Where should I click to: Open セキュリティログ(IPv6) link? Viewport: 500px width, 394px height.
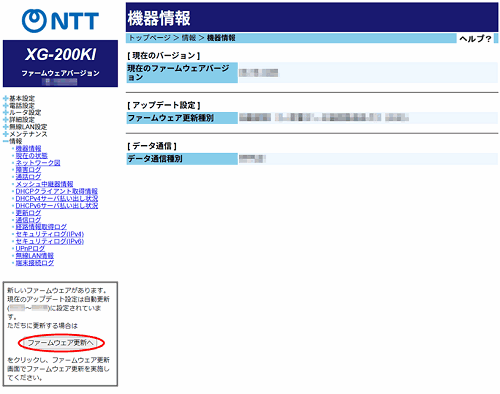tap(50, 241)
